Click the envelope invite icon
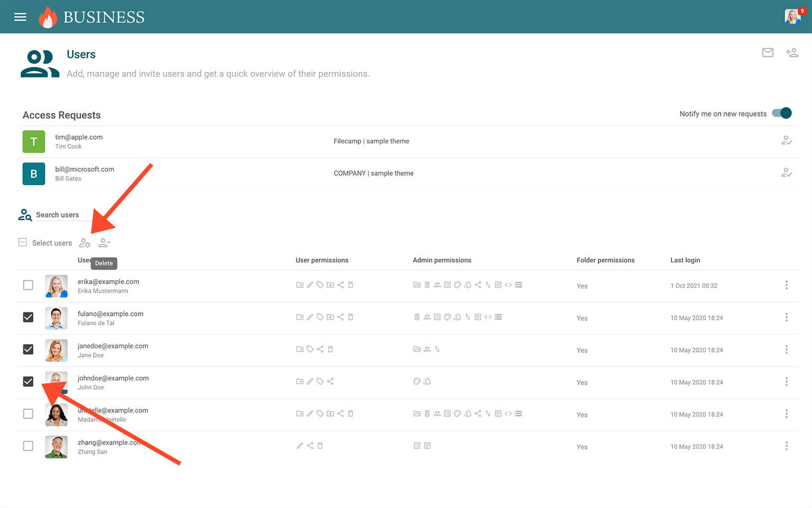Screen dimensions: 812x508 768,52
